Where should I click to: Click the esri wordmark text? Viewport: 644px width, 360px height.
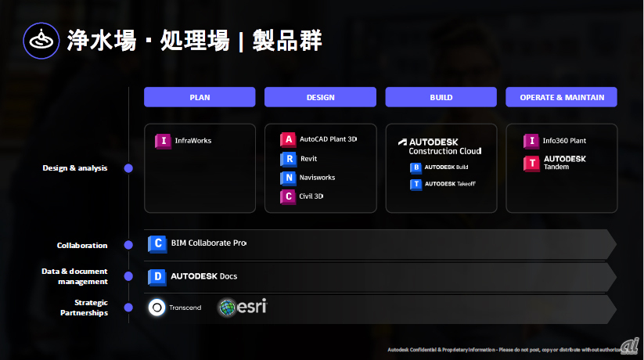coord(252,307)
